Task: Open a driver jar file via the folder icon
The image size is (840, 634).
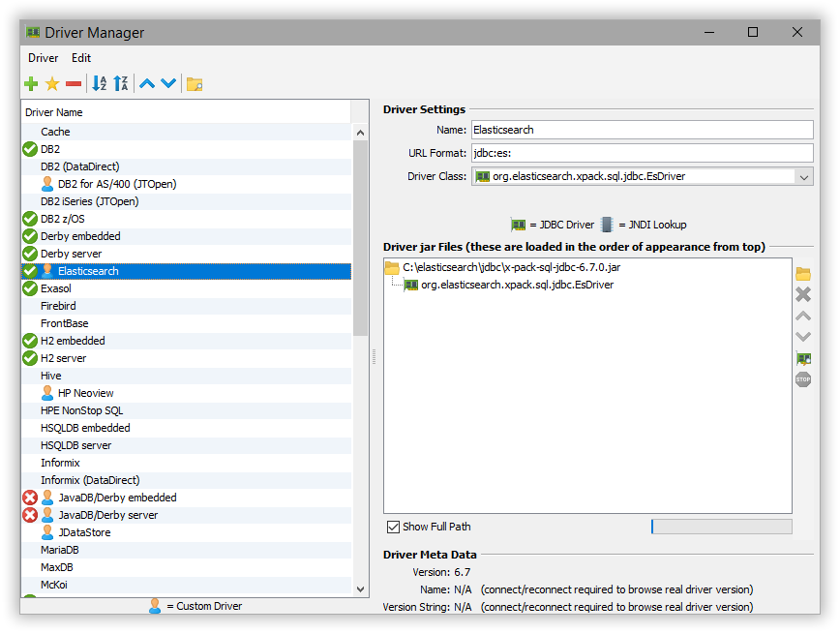Action: click(x=803, y=273)
